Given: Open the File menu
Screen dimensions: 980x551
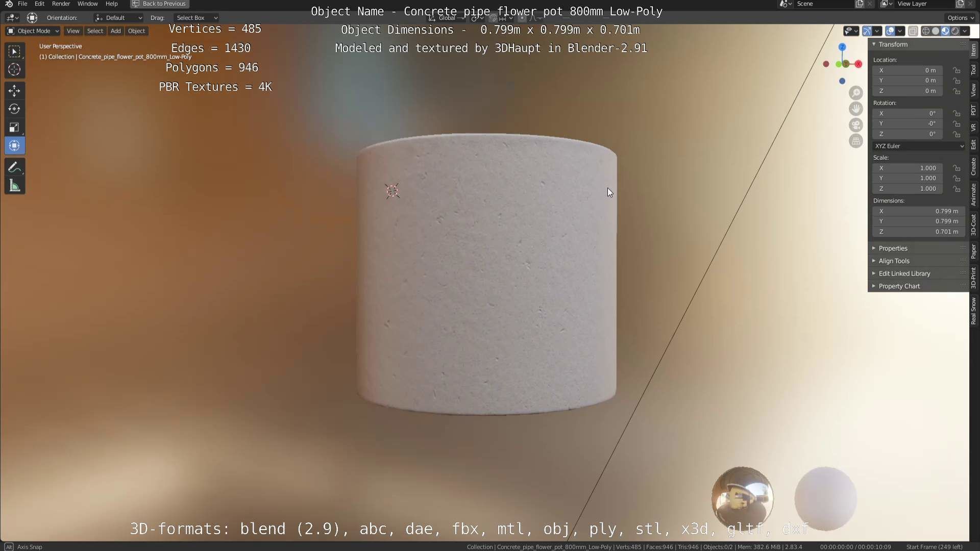Looking at the screenshot, I should [22, 4].
